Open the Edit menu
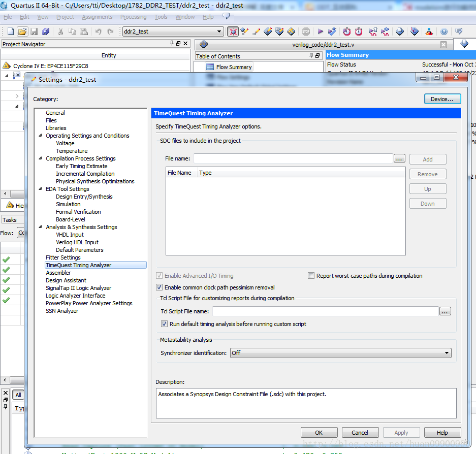 point(24,17)
